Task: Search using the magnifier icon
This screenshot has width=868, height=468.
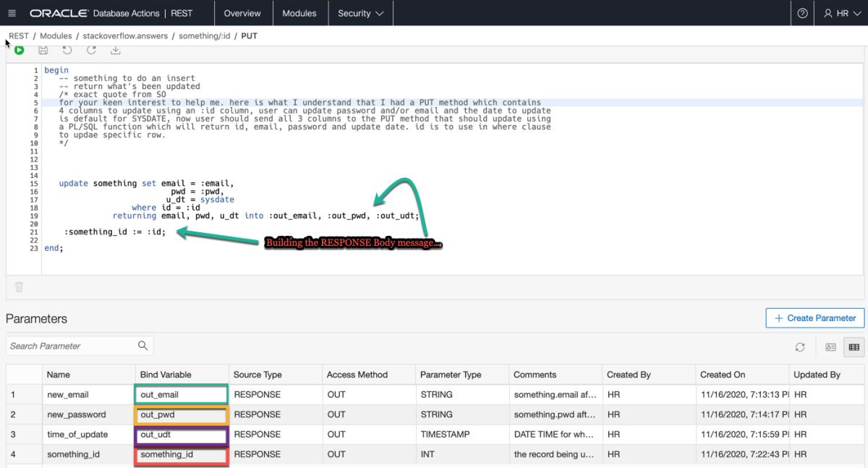Action: pyautogui.click(x=142, y=346)
